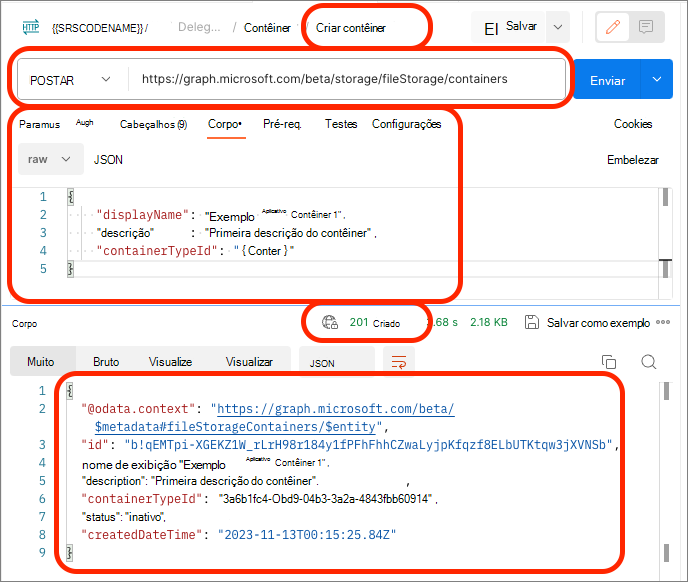Screen dimensions: 688x582
Task: Switch to the Cabeçalhos tab
Action: [153, 125]
